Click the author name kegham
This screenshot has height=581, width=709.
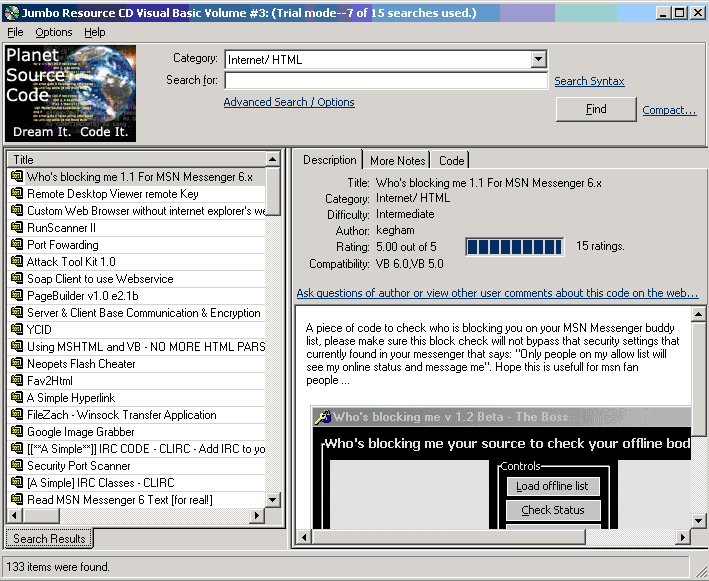click(x=395, y=230)
